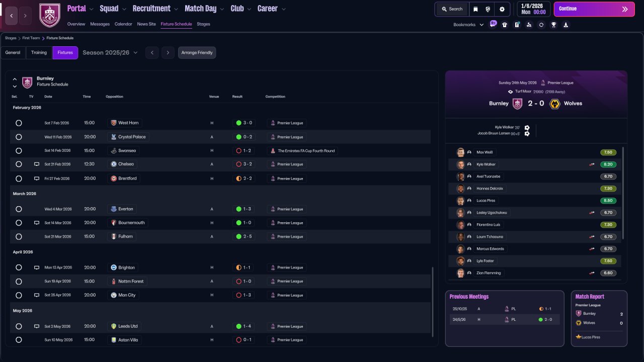
Task: Go to the previous season with left arrow
Action: (x=152, y=53)
